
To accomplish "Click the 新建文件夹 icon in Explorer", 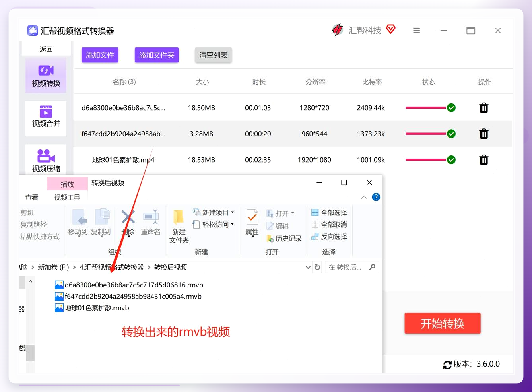I will click(x=179, y=217).
